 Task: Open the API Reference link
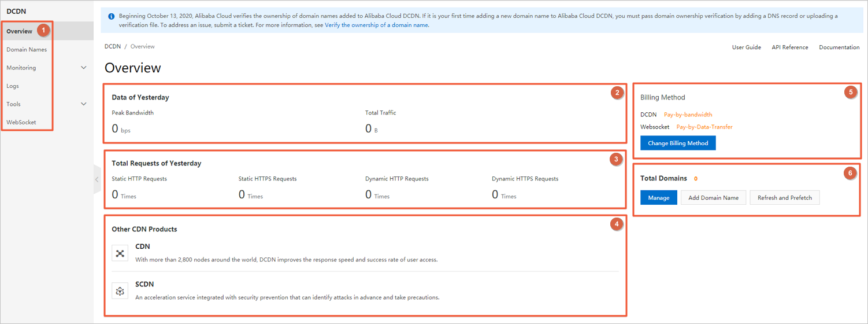pos(789,47)
